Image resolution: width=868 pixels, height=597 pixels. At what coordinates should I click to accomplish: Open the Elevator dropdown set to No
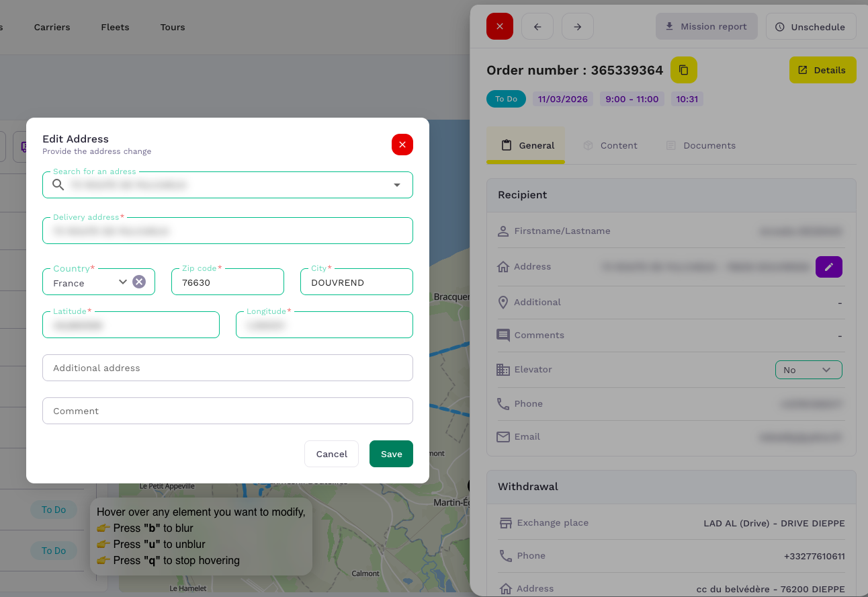click(808, 370)
